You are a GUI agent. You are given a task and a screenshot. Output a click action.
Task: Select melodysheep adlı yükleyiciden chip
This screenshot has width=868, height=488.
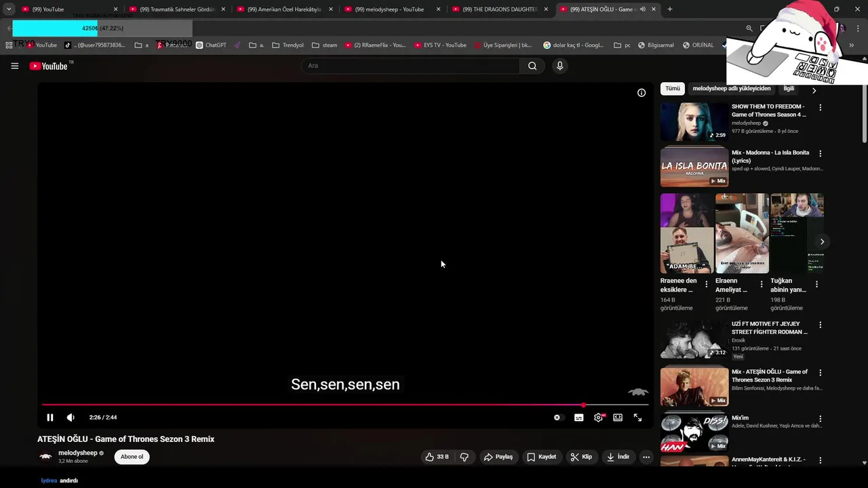coord(732,89)
